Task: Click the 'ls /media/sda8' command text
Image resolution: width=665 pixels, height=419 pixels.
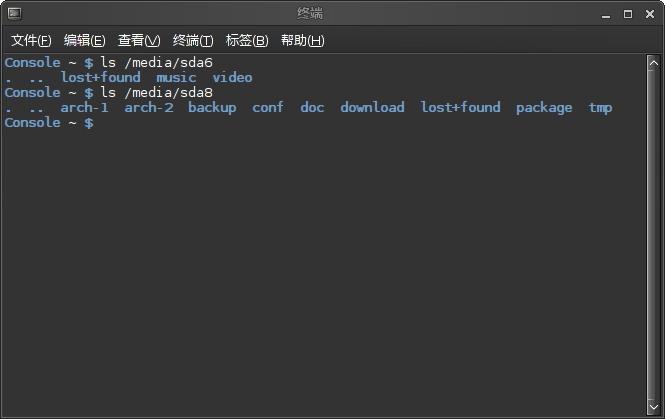Action: click(156, 93)
